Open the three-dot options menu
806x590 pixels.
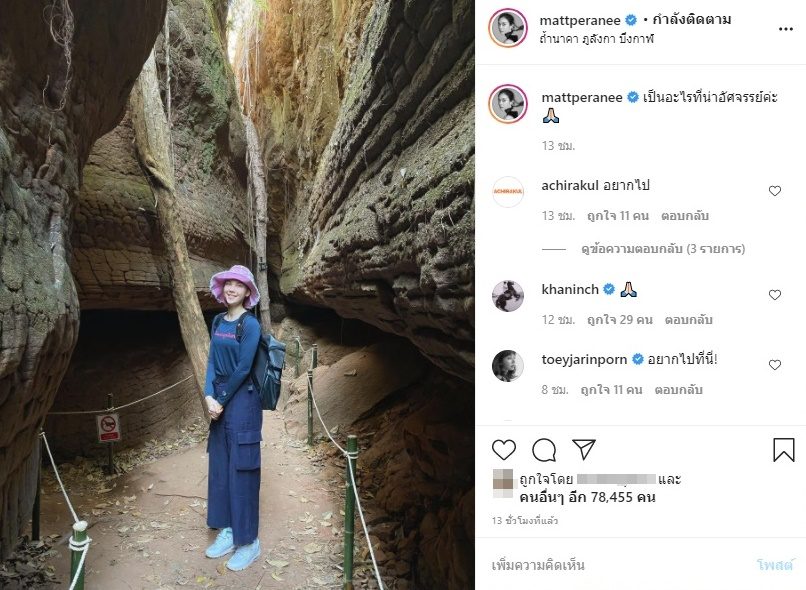coord(785,29)
